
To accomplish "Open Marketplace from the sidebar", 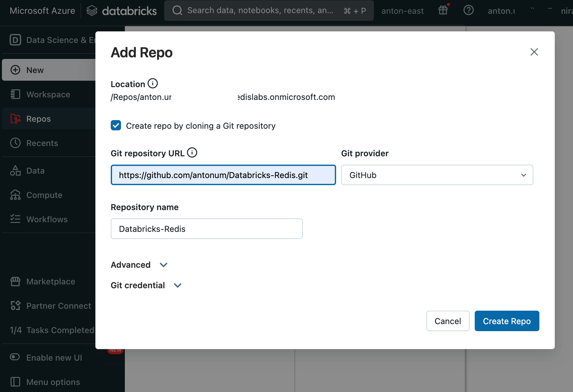I will (49, 281).
